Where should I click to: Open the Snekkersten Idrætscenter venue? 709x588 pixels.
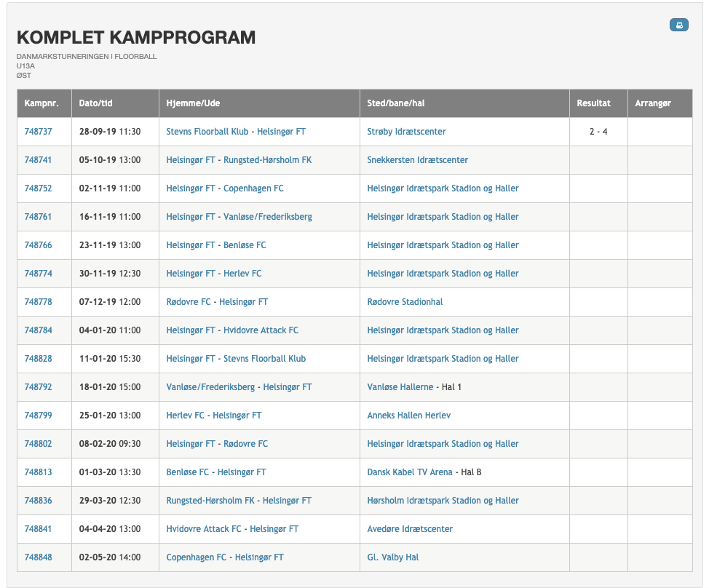[x=417, y=160]
